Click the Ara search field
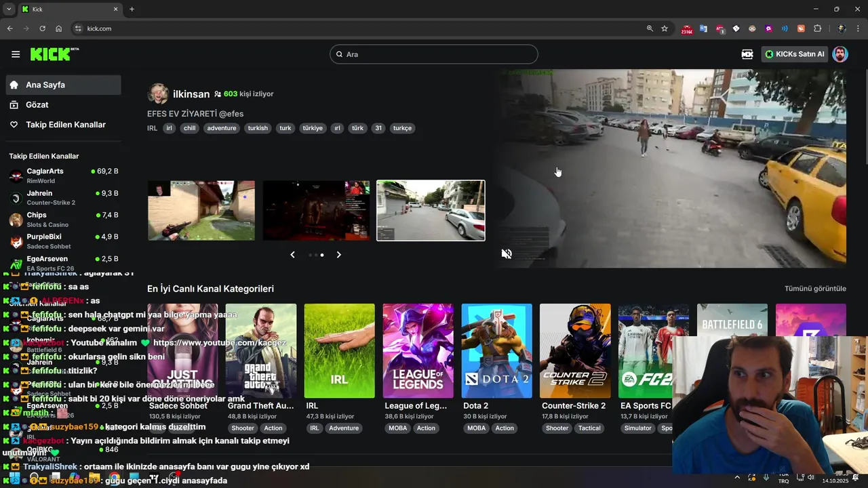Image resolution: width=868 pixels, height=488 pixels. coord(434,54)
